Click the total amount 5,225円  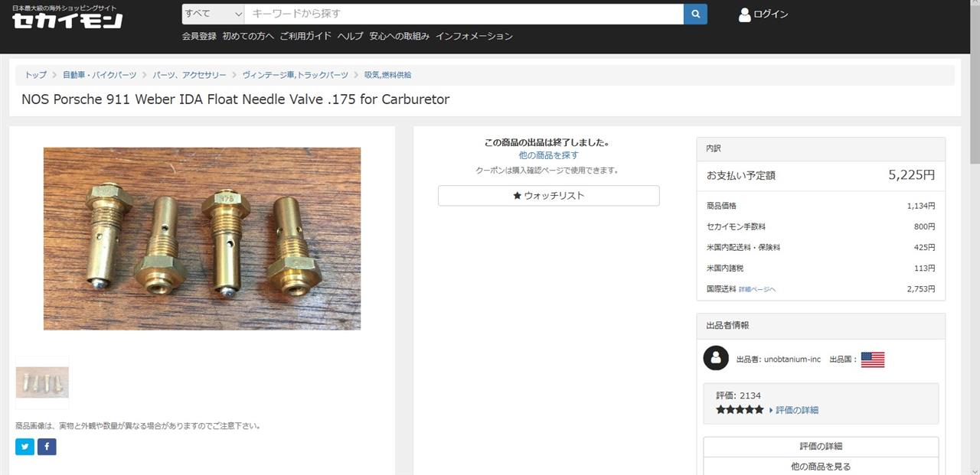click(x=912, y=175)
